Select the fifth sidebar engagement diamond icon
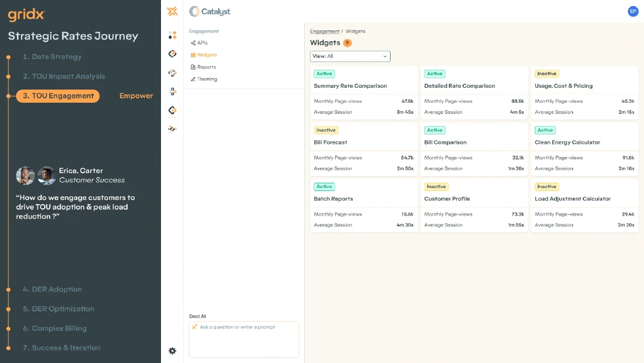Viewport: 644px width, 363px height. click(172, 110)
